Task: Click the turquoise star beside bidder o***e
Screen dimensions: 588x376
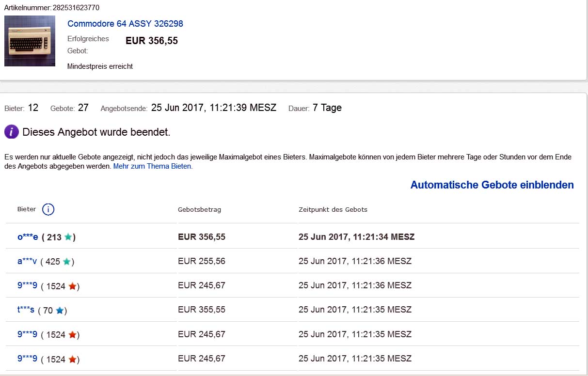Action: click(x=68, y=237)
